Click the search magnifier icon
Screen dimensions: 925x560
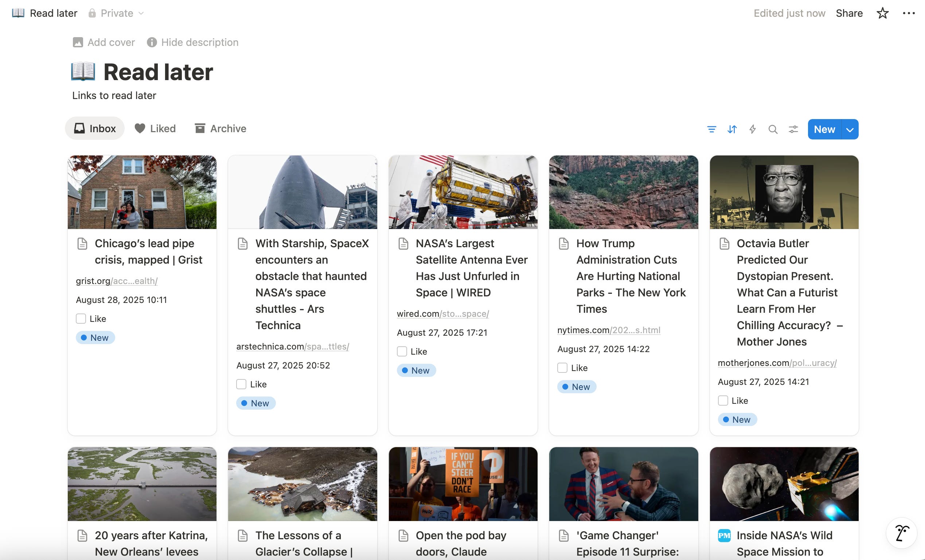click(773, 129)
